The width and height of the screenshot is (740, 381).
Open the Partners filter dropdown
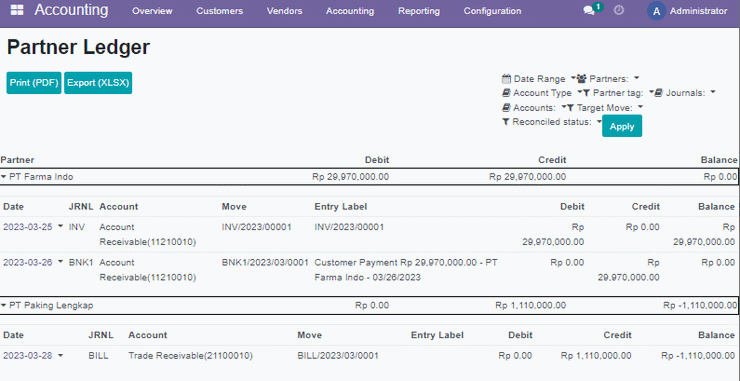coord(608,78)
